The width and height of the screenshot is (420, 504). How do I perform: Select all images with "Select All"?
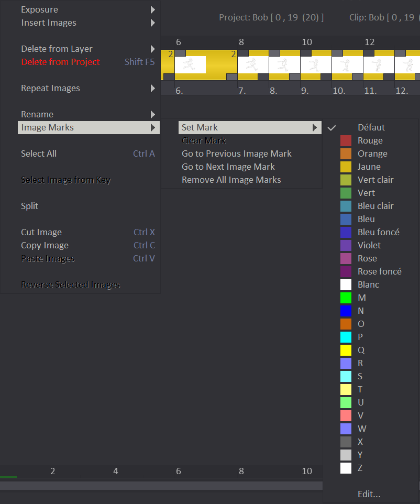point(38,154)
